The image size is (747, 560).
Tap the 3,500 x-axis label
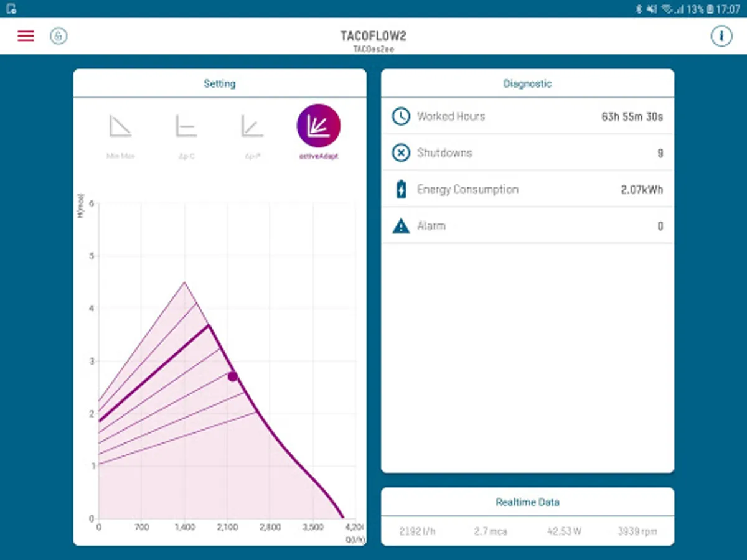point(313,527)
